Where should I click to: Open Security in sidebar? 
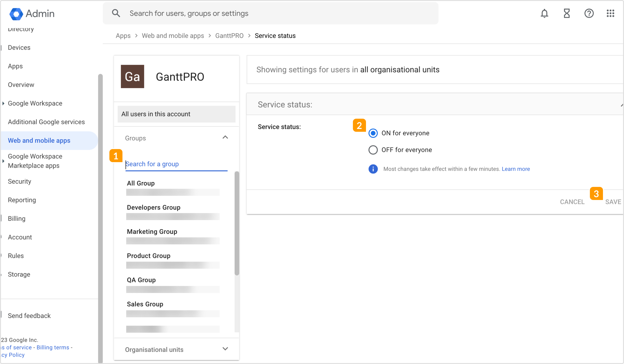(x=20, y=182)
